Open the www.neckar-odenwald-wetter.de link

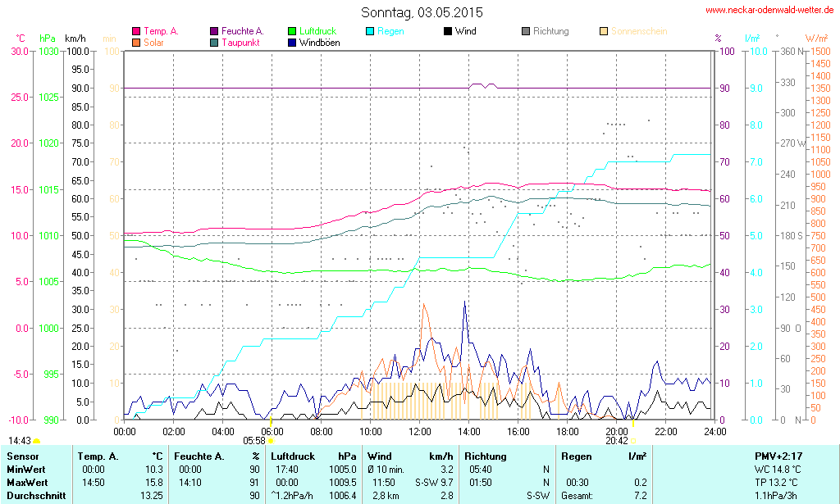[769, 11]
